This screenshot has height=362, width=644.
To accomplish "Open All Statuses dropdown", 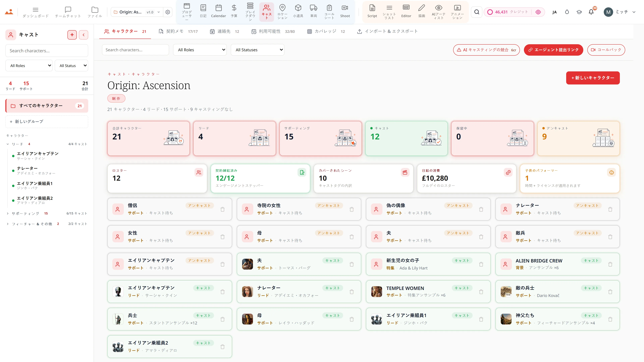I will pyautogui.click(x=257, y=50).
